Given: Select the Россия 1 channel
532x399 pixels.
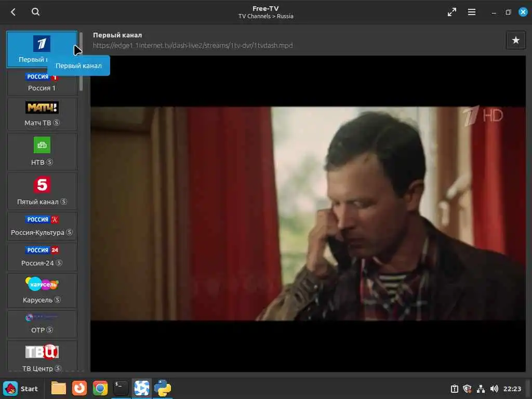Looking at the screenshot, I should click(42, 82).
